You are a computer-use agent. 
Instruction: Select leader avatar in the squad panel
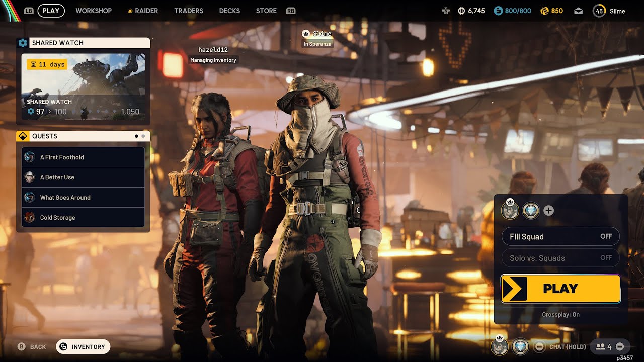tap(510, 210)
